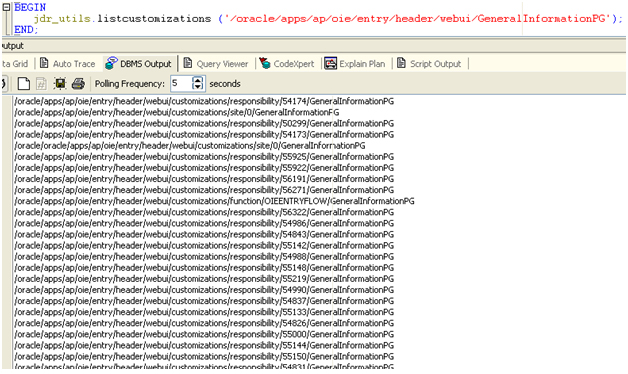The image size is (628, 374).
Task: Click the Explain Plan tab icon
Action: click(330, 63)
